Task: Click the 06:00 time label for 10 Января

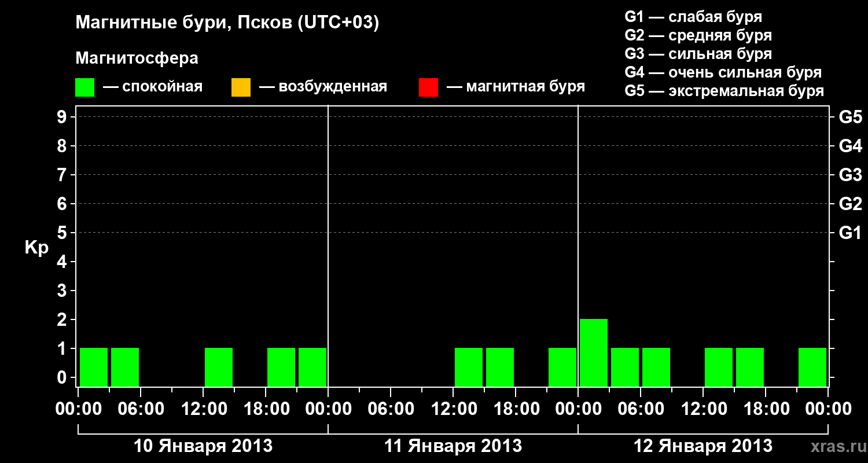Action: tap(141, 409)
